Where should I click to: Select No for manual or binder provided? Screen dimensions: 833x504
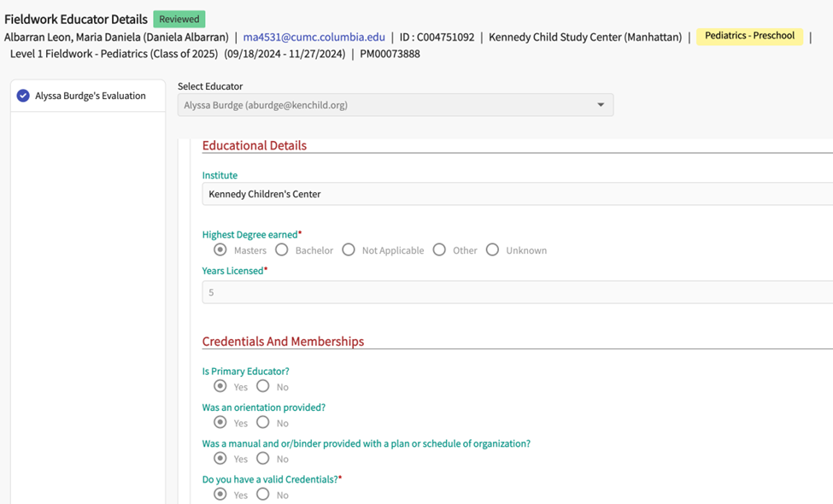tap(263, 459)
